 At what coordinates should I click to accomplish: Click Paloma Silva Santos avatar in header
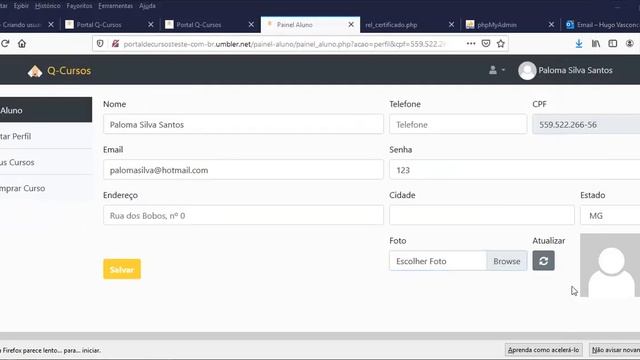coord(527,71)
